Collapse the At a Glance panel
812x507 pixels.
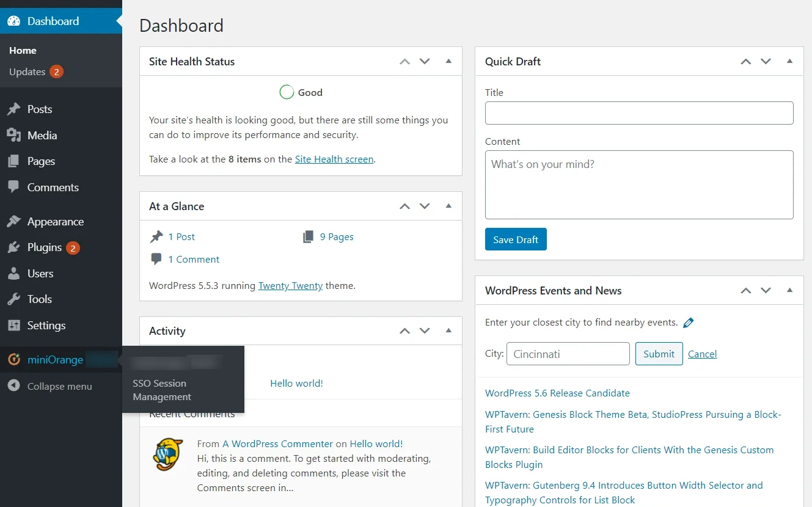pyautogui.click(x=448, y=206)
